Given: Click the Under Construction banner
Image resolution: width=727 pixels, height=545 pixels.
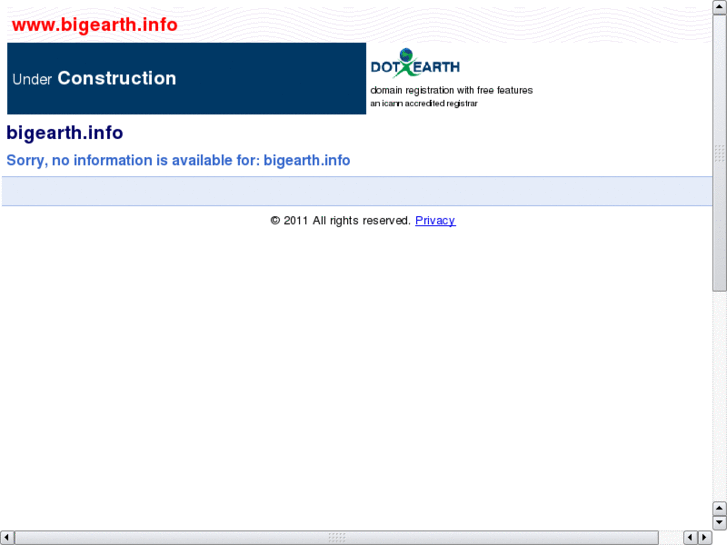Looking at the screenshot, I should [x=186, y=78].
